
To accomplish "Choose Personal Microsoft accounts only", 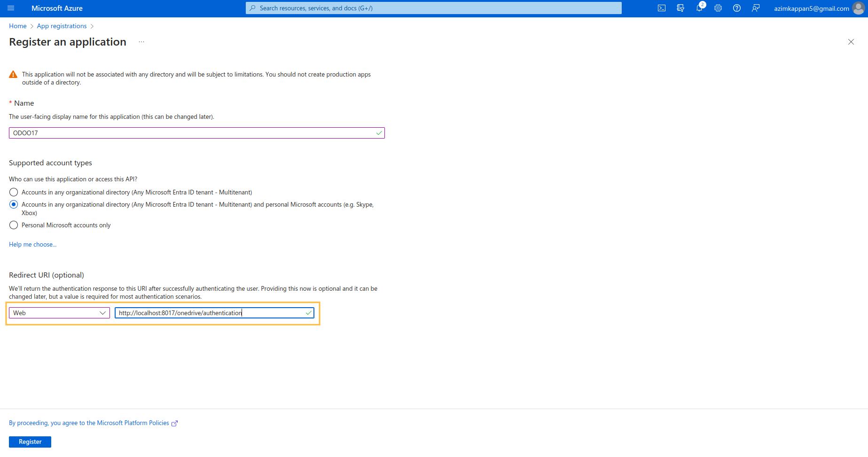I will point(14,225).
